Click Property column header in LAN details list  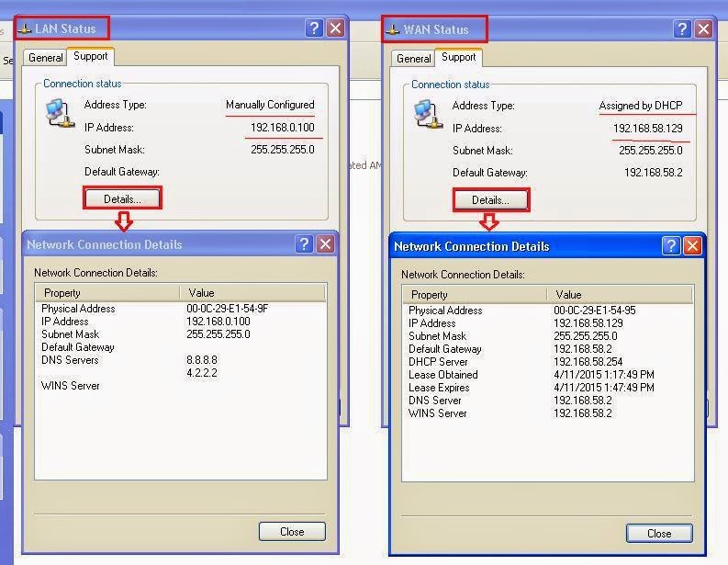(x=107, y=293)
